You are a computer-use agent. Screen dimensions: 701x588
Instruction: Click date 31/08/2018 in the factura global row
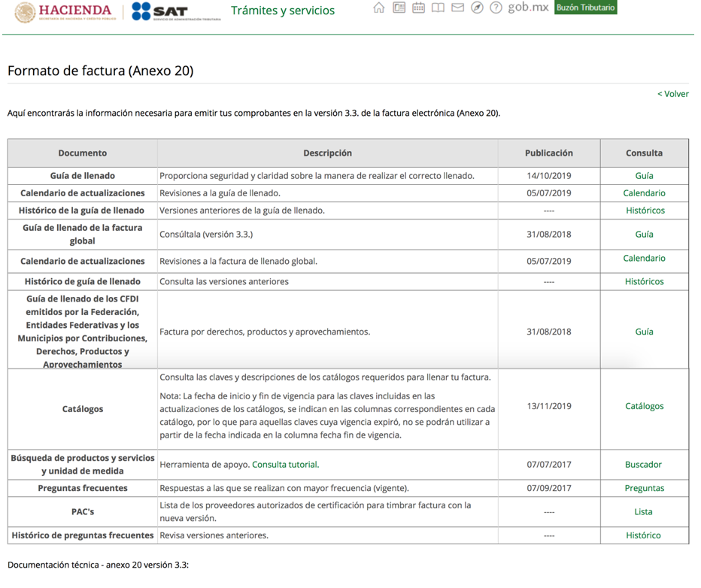(x=549, y=234)
